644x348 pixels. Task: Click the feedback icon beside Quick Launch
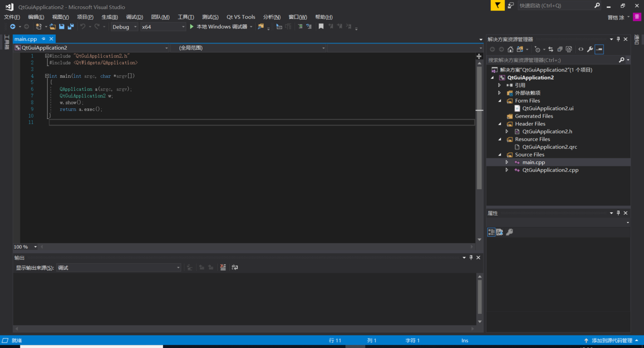coord(511,5)
